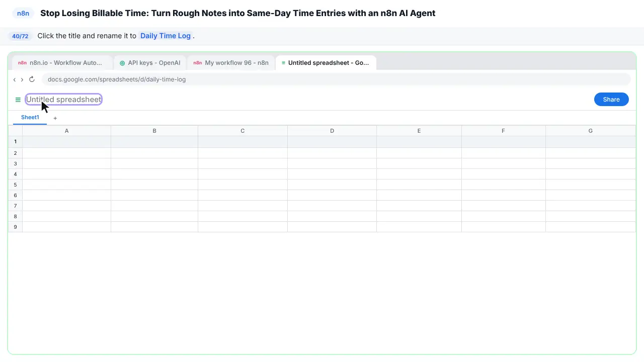Click the n8n badge beside the heading
This screenshot has height=362, width=644.
click(23, 13)
